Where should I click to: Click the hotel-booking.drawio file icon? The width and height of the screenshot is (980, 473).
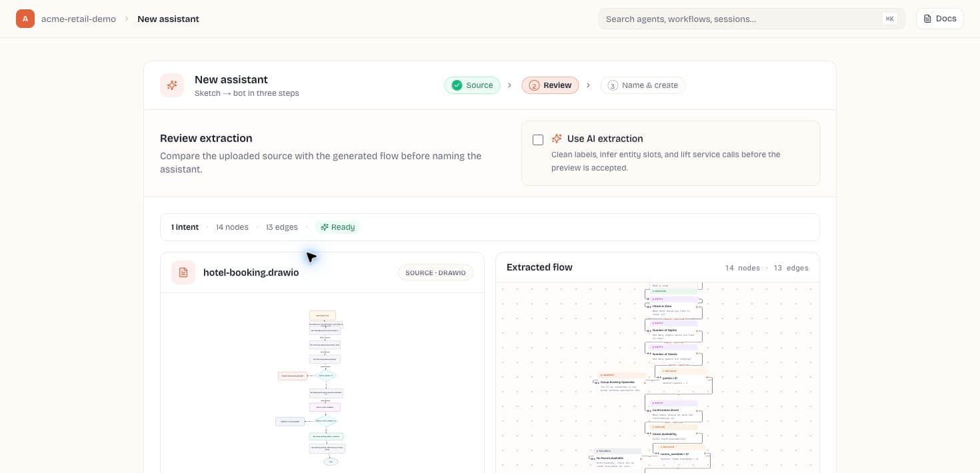pyautogui.click(x=183, y=272)
